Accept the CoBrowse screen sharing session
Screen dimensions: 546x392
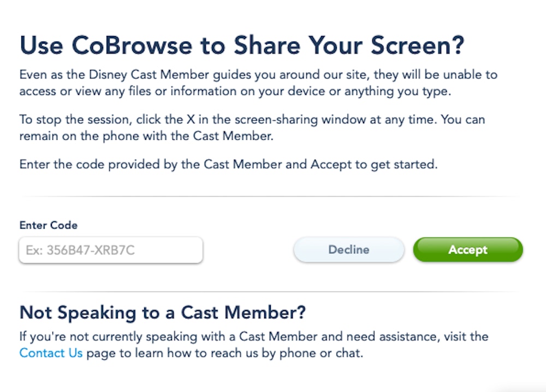(x=468, y=250)
